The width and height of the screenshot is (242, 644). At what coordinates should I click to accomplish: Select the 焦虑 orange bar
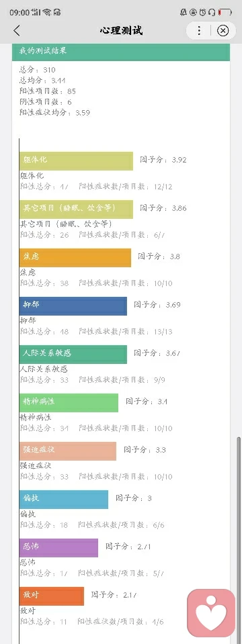point(75,257)
